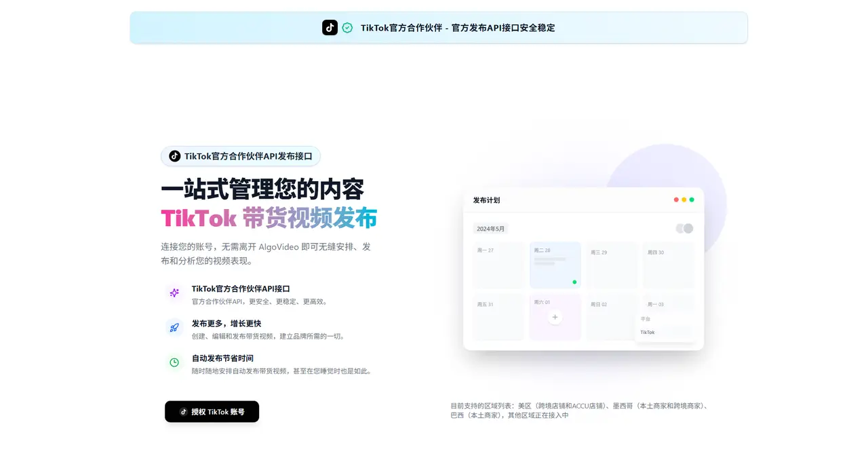
Task: Select the 周四 30 calendar cell
Action: click(x=669, y=265)
